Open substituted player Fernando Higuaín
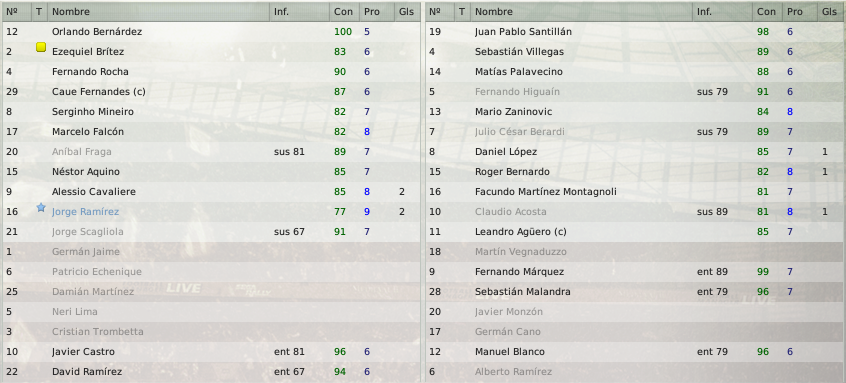Image resolution: width=846 pixels, height=383 pixels. [517, 92]
